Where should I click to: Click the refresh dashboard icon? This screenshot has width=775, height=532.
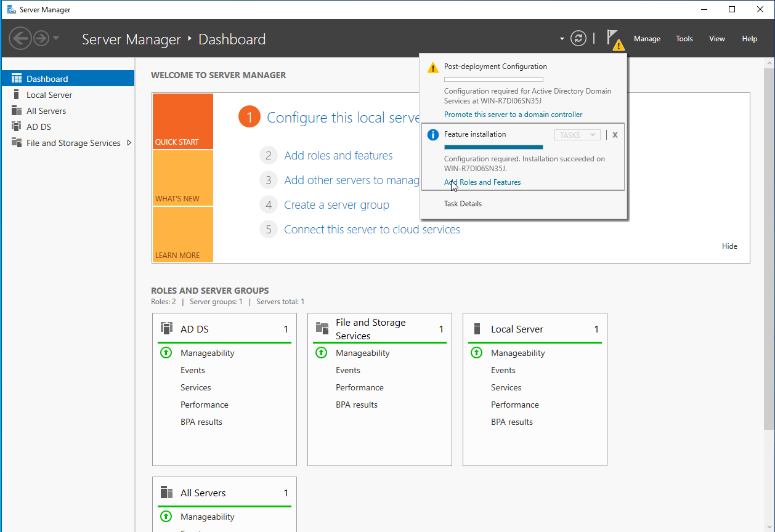[578, 39]
